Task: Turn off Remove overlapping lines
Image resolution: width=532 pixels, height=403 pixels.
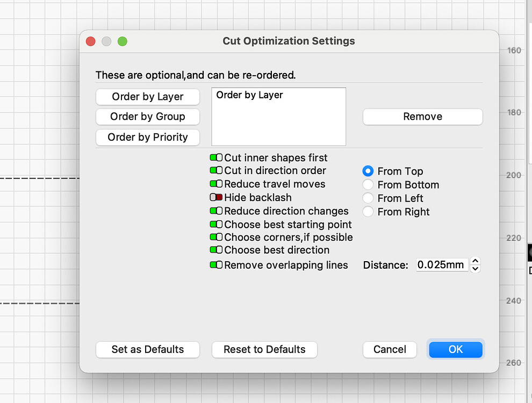Action: click(x=215, y=264)
